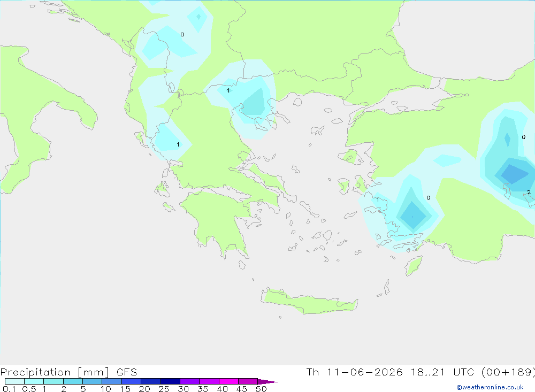Click the contour label '2' on the map
This screenshot has height=392, width=535.
coord(529,192)
